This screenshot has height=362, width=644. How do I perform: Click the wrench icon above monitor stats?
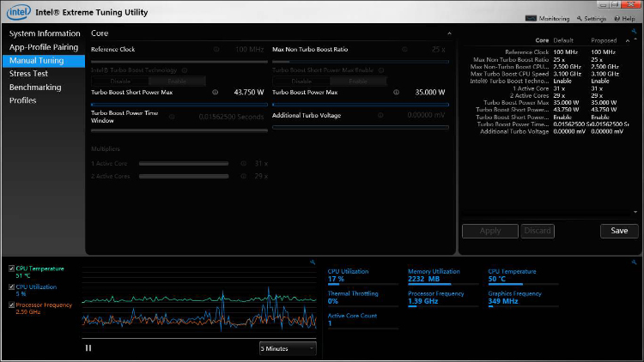(635, 262)
